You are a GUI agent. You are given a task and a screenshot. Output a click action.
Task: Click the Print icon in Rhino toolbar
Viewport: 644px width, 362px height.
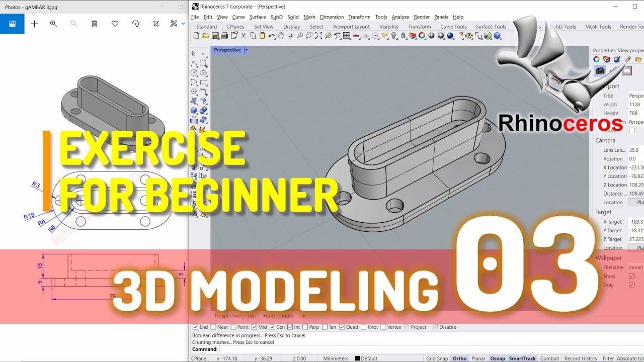224,36
